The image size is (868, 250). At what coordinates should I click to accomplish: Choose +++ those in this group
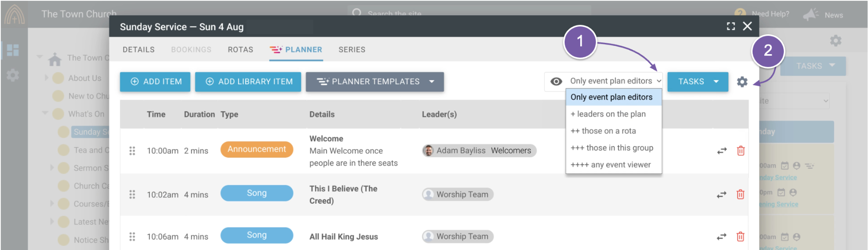(x=614, y=148)
